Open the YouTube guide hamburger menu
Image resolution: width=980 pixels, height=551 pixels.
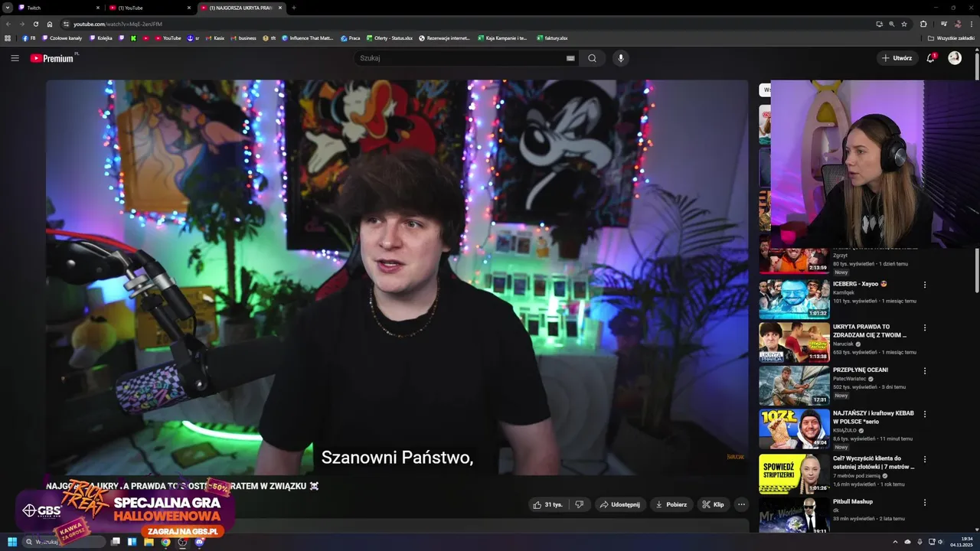pos(15,58)
